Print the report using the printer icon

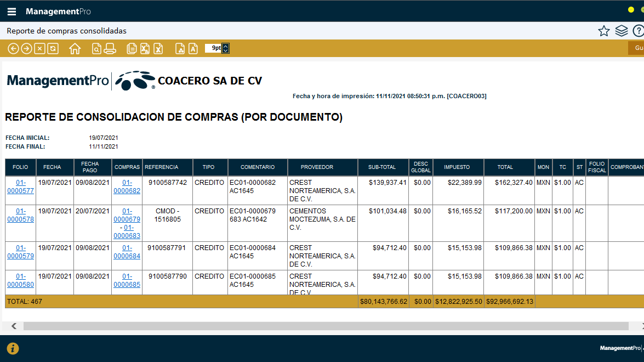[110, 48]
